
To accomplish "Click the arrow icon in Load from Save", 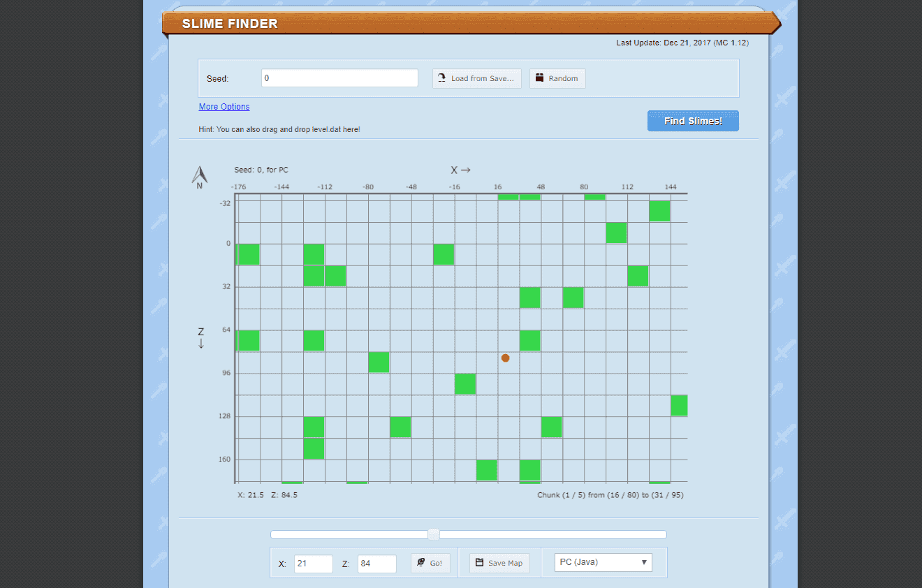I will (442, 78).
